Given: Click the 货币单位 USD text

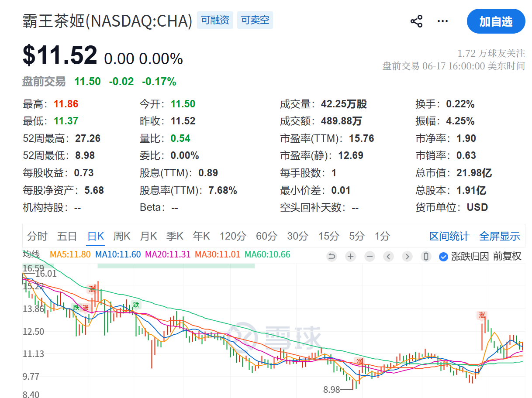Looking at the screenshot, I should 477,207.
